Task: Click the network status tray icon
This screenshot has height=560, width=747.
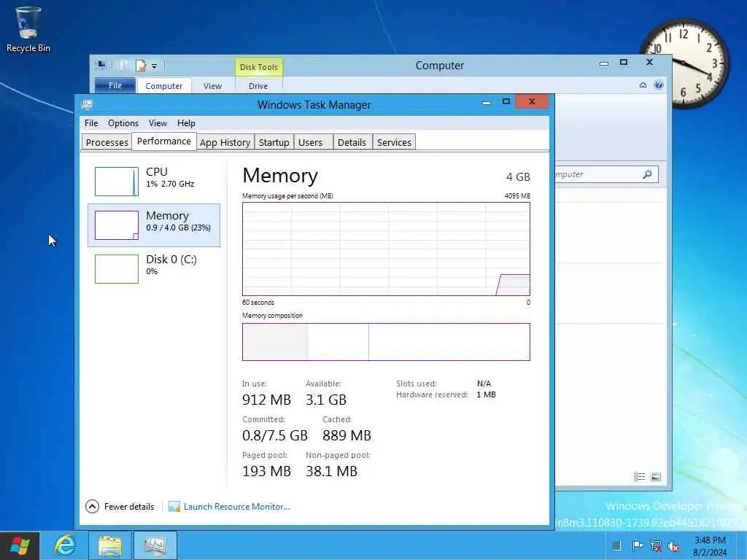Action: 656,545
